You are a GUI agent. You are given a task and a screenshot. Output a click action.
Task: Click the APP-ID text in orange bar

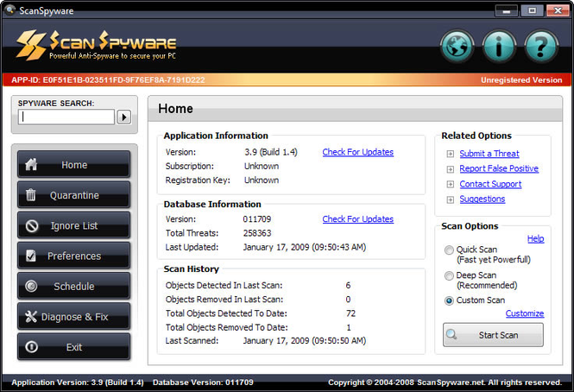[108, 79]
